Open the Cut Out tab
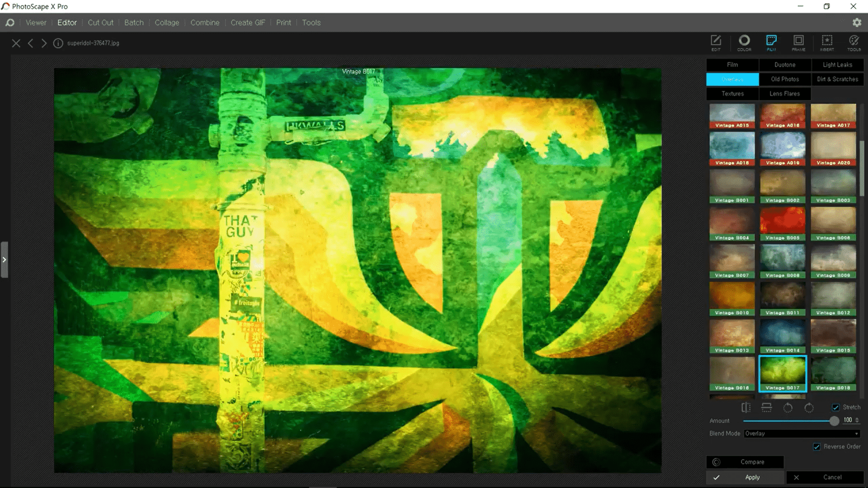Screen dimensions: 868x488 [x=100, y=23]
